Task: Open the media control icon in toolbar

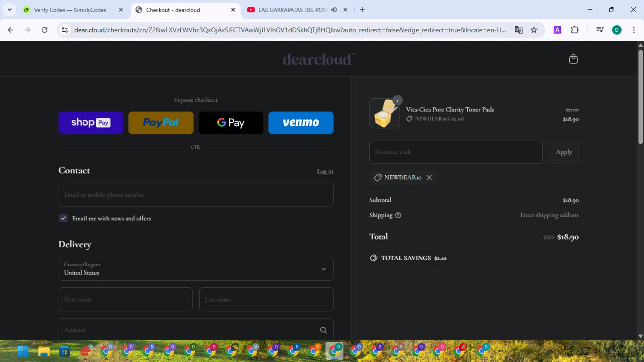Action: 600,30
